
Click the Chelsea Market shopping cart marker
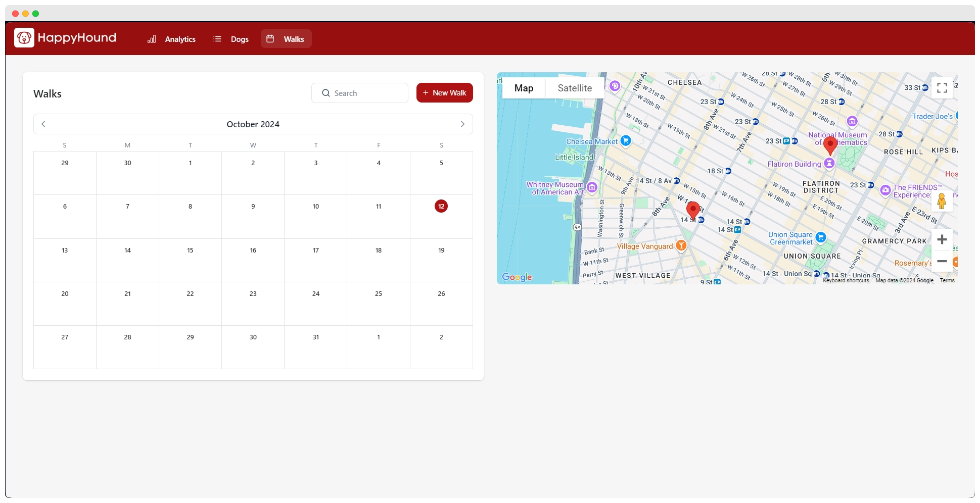[x=626, y=141]
